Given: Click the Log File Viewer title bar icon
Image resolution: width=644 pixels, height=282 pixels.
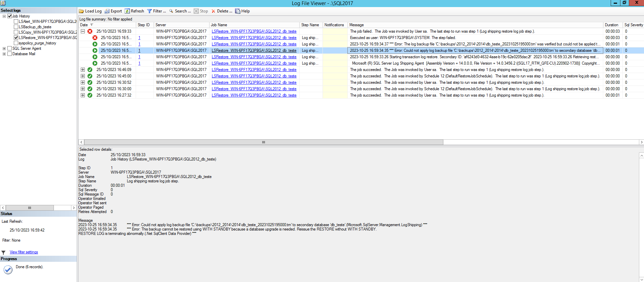Looking at the screenshot, I should coord(3,3).
